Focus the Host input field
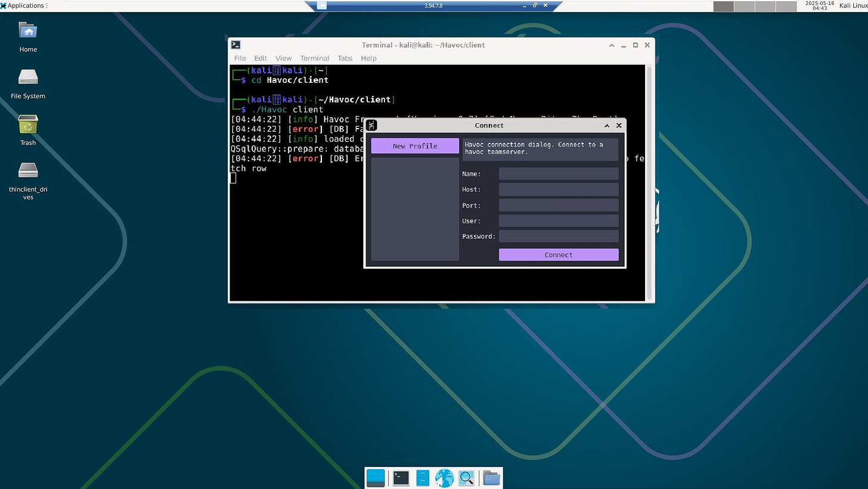Image resolution: width=868 pixels, height=489 pixels. tap(559, 189)
